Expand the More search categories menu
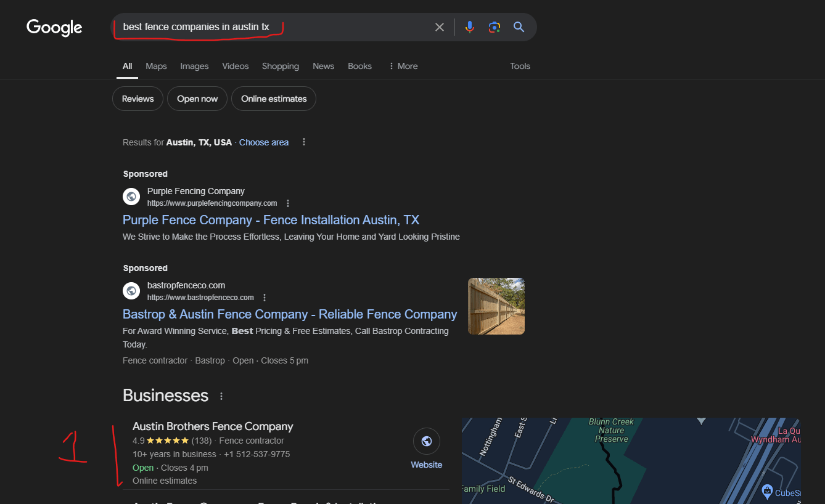 [403, 66]
